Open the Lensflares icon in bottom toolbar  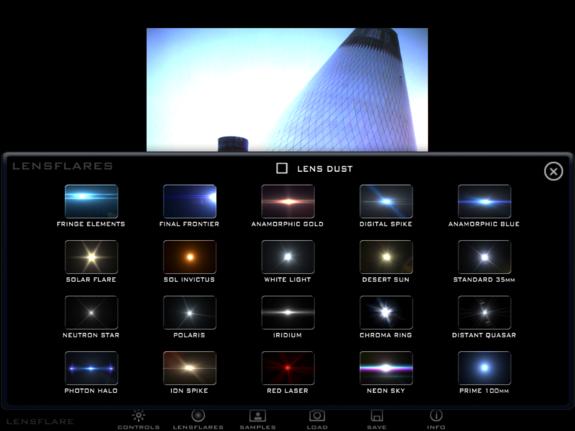(x=198, y=416)
